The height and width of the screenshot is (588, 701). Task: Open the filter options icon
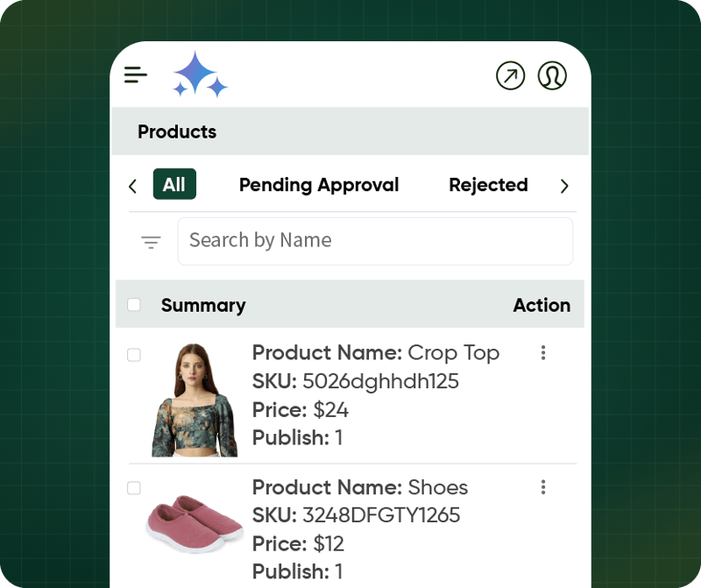coord(150,241)
